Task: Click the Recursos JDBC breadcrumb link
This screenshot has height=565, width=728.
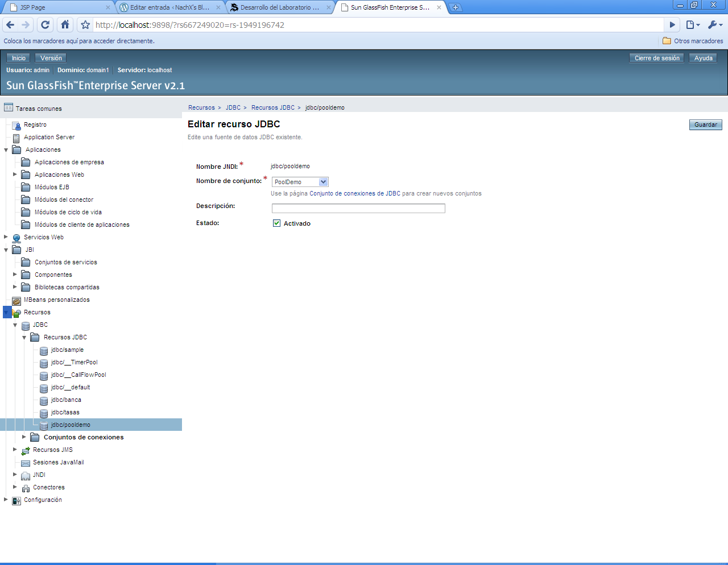Action: click(273, 107)
